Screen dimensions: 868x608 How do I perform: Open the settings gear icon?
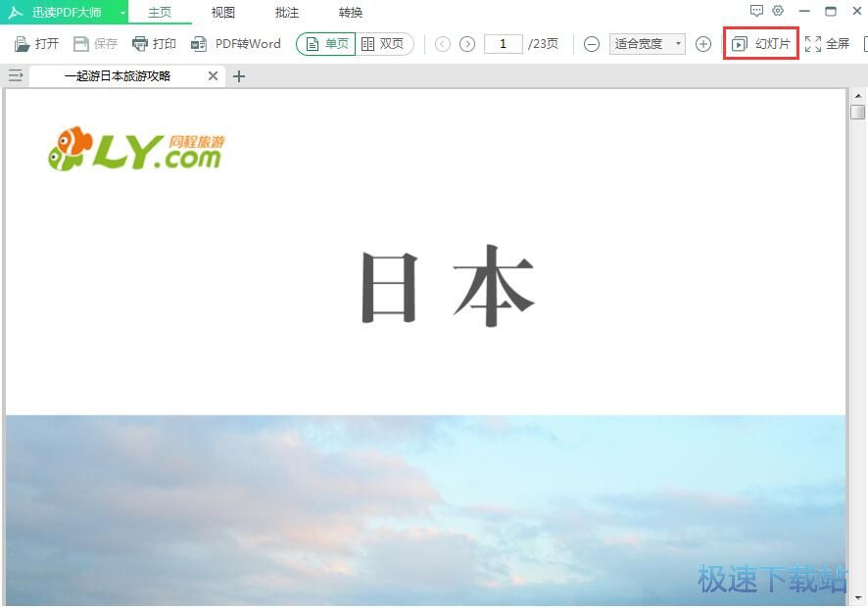tap(778, 11)
